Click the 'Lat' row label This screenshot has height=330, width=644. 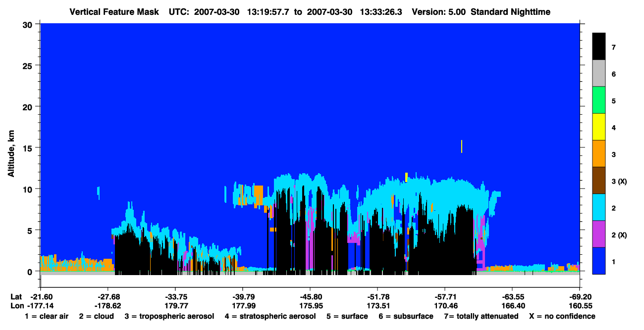point(16,297)
